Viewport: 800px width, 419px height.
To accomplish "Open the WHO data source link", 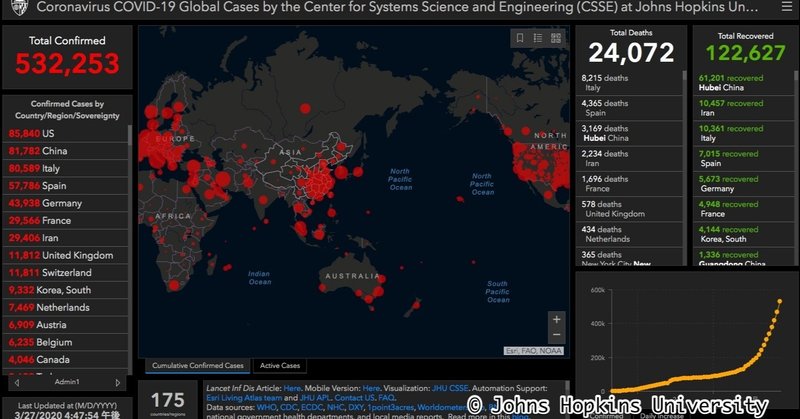I will 266,407.
